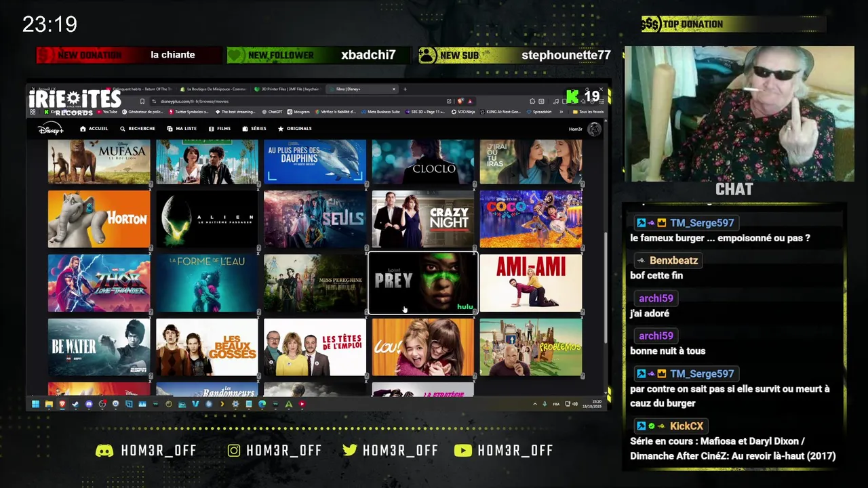Open the Miss Peregrine movie tile
Viewport: 868px width, 488px height.
(x=315, y=283)
